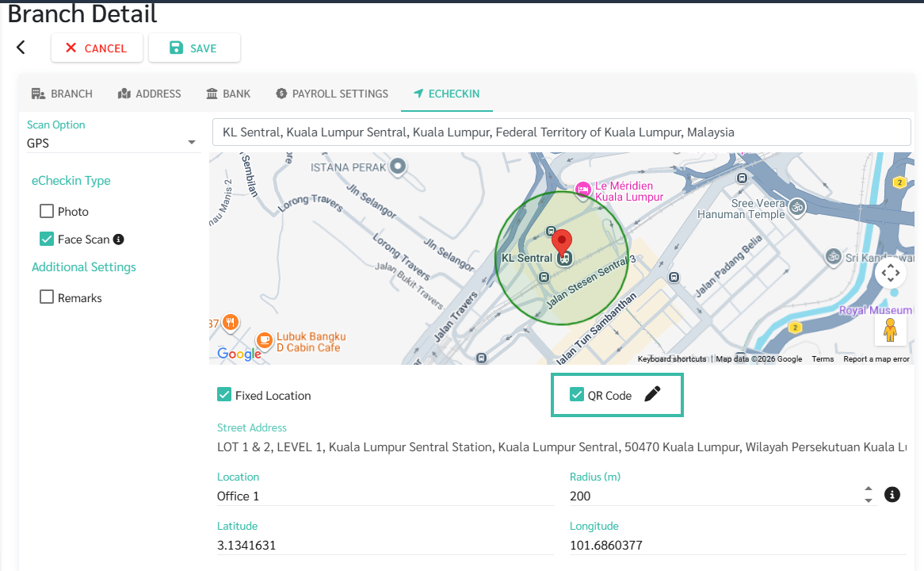Click the Radius info icon

[892, 494]
